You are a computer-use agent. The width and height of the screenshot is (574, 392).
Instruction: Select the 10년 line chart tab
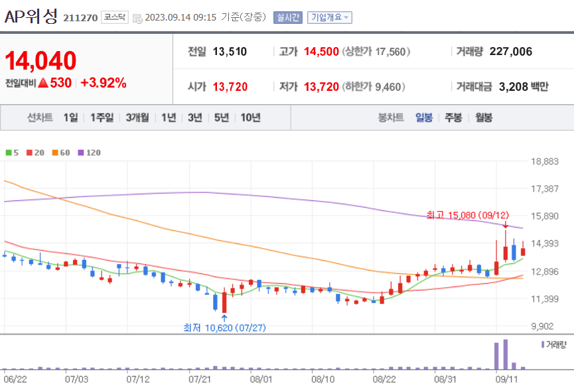click(250, 117)
